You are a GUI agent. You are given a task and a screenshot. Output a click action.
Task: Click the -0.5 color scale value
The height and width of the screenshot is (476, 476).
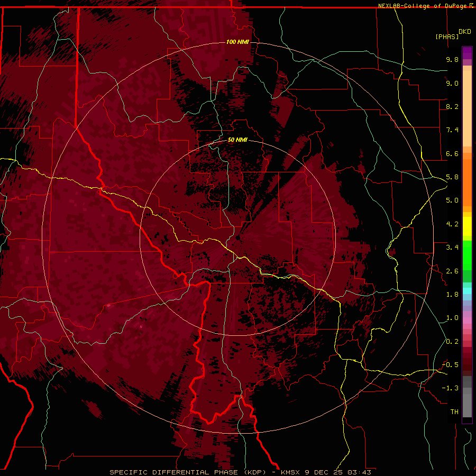450,365
